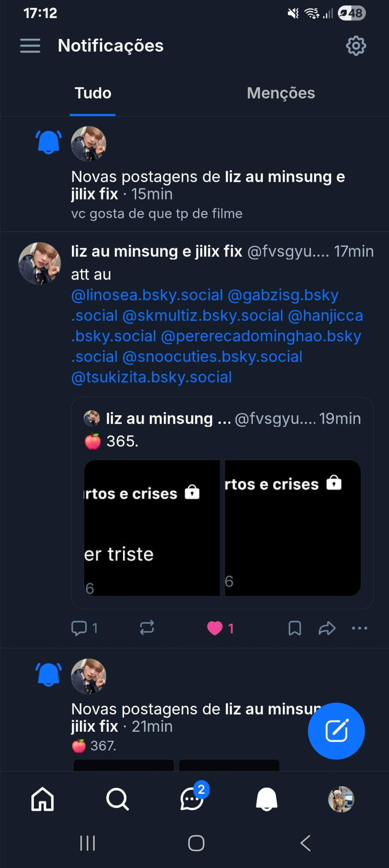389x868 pixels.
Task: Share the post via arrow icon
Action: point(327,628)
